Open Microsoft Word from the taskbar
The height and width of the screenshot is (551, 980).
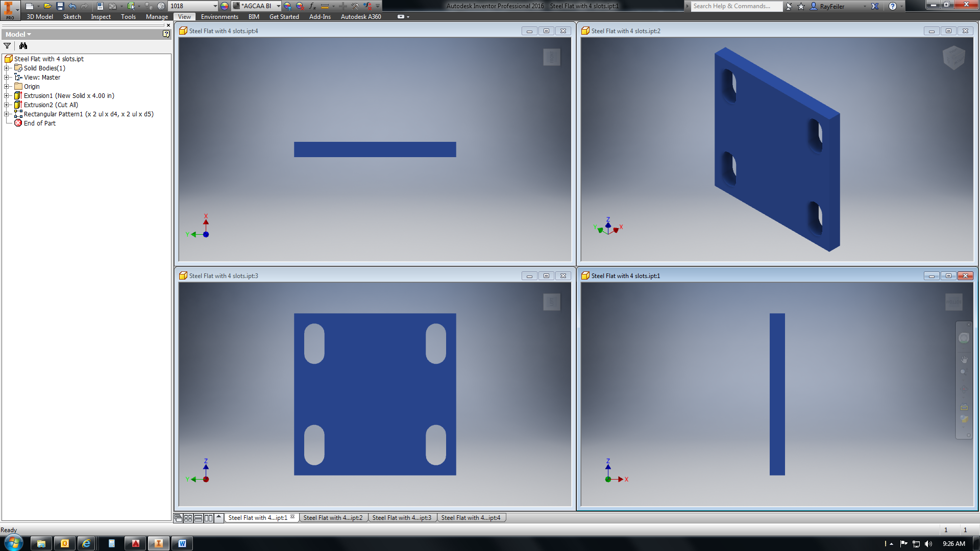pyautogui.click(x=182, y=543)
